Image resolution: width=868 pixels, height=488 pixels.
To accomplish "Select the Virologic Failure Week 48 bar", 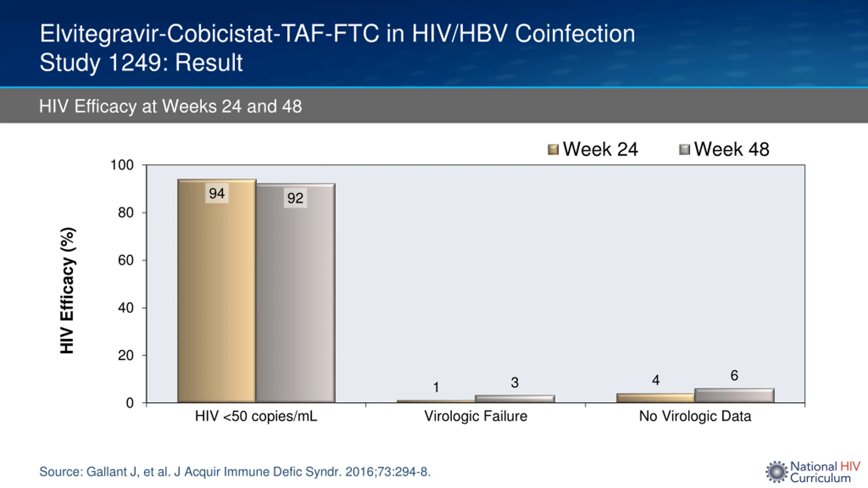I will pyautogui.click(x=515, y=399).
